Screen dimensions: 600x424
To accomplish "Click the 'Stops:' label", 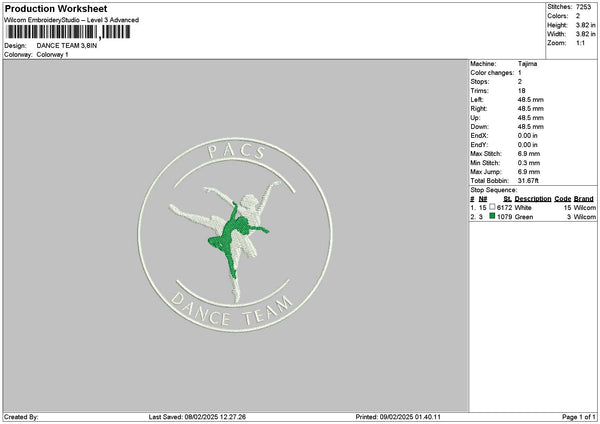I will 480,82.
